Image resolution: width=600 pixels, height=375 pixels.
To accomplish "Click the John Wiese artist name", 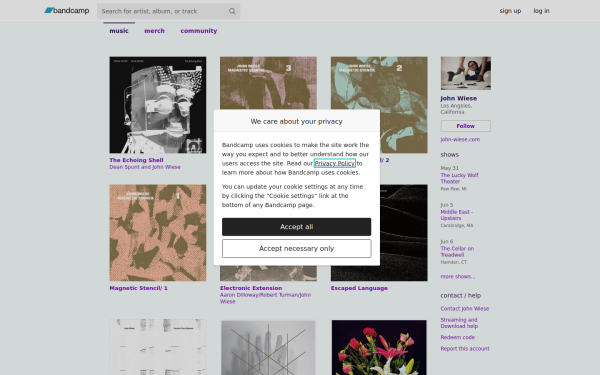I will click(x=458, y=98).
